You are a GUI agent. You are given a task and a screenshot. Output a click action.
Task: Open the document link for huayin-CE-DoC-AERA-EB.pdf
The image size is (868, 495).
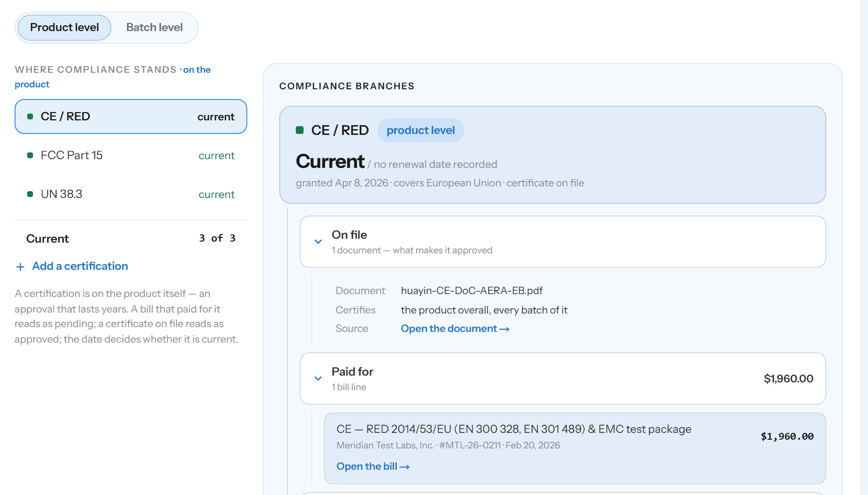(x=455, y=329)
